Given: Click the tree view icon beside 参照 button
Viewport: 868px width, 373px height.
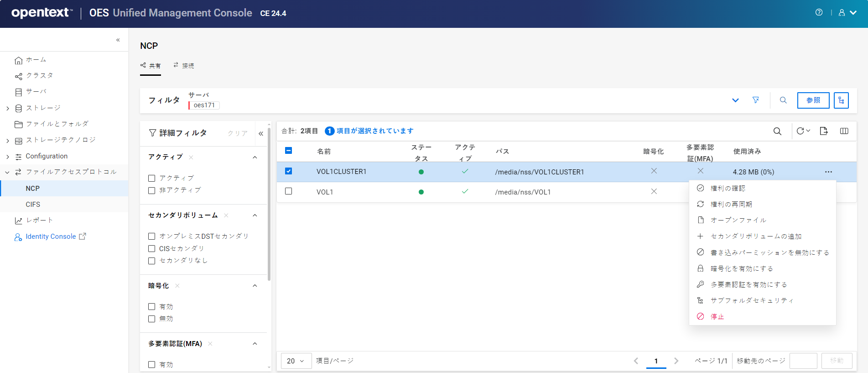Looking at the screenshot, I should pyautogui.click(x=841, y=100).
